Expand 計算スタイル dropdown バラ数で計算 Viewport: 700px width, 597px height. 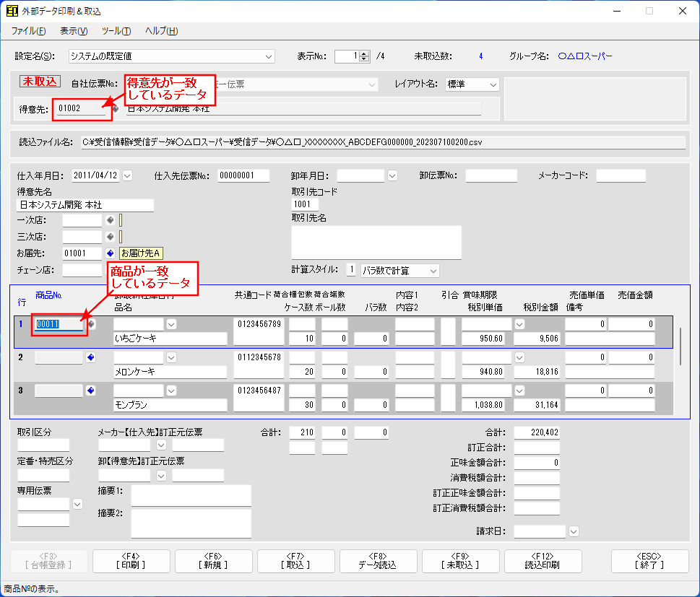[433, 271]
